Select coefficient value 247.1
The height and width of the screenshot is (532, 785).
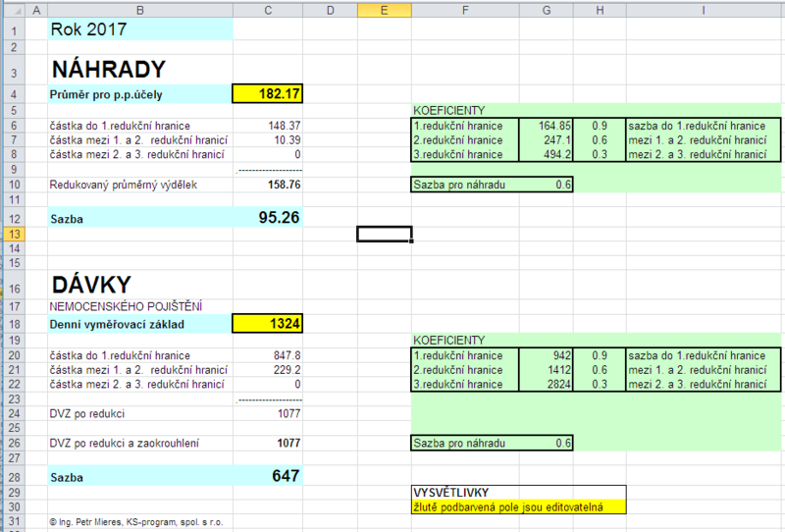coord(547,140)
